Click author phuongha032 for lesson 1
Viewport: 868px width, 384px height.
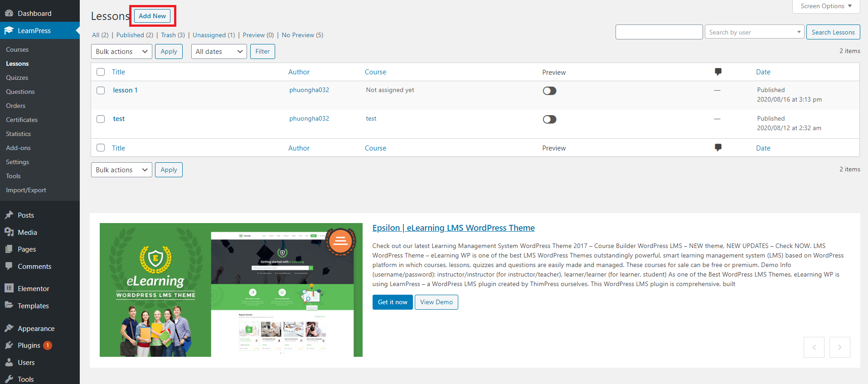tap(309, 90)
